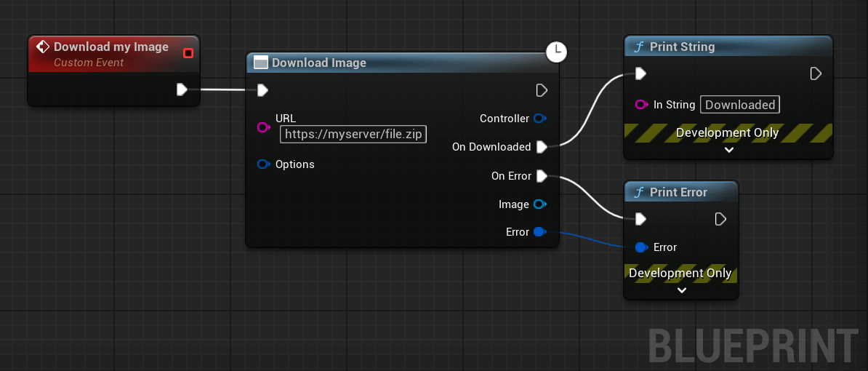Click the In String 'Downloaded' field
Viewport: 868px width, 371px height.
click(740, 105)
